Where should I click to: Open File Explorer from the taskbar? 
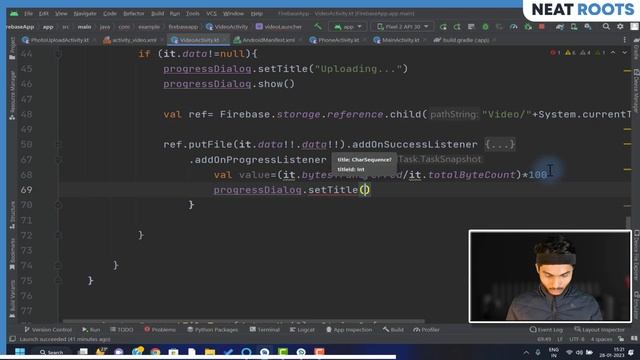coord(210,352)
